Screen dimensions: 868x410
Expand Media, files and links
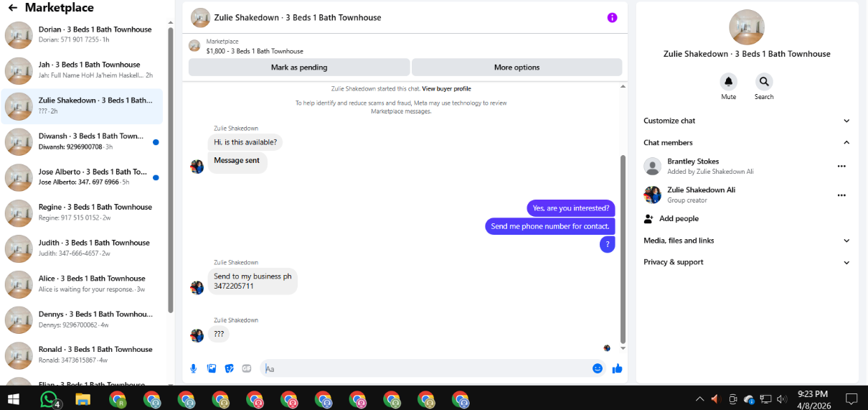point(747,241)
